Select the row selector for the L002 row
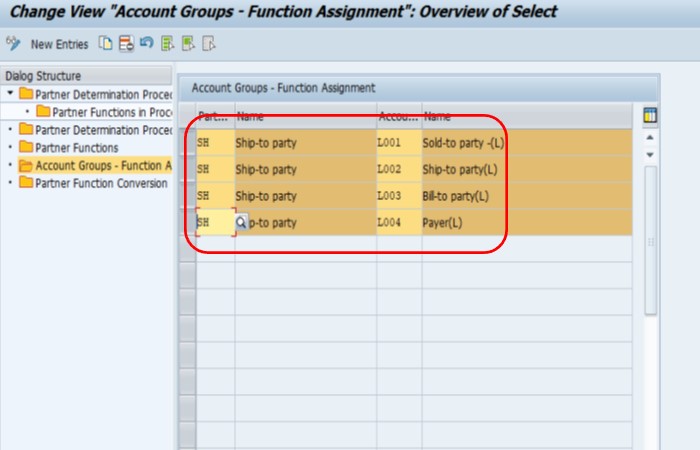The image size is (700, 450). (188, 169)
